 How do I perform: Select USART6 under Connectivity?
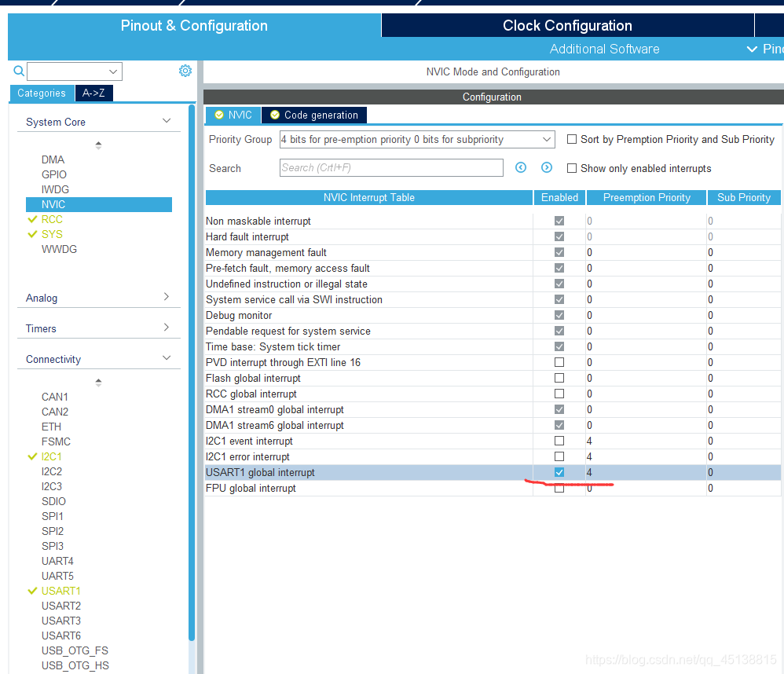point(61,636)
